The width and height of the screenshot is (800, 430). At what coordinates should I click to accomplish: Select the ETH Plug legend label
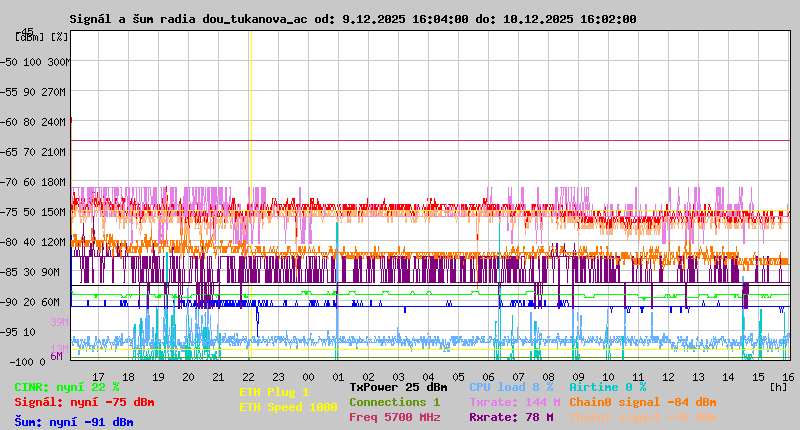click(274, 392)
